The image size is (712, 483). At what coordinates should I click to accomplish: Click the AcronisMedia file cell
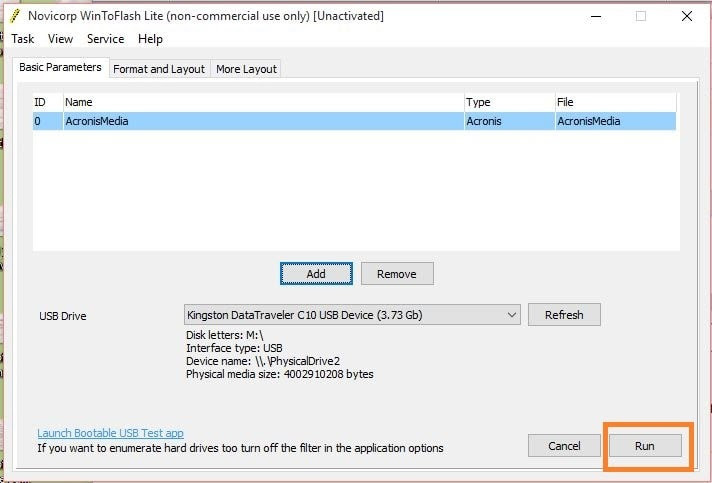click(x=616, y=121)
